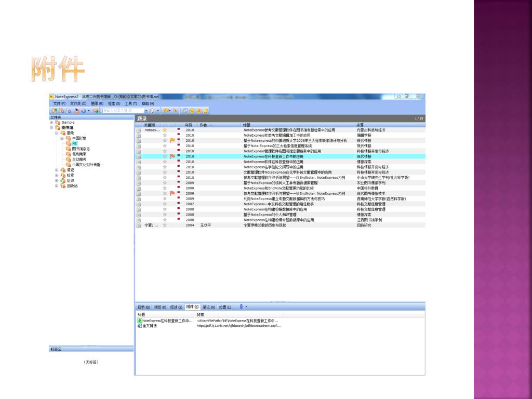The image size is (532, 399).
Task: Click the yellow flag toolbar icon
Action: 167,111
